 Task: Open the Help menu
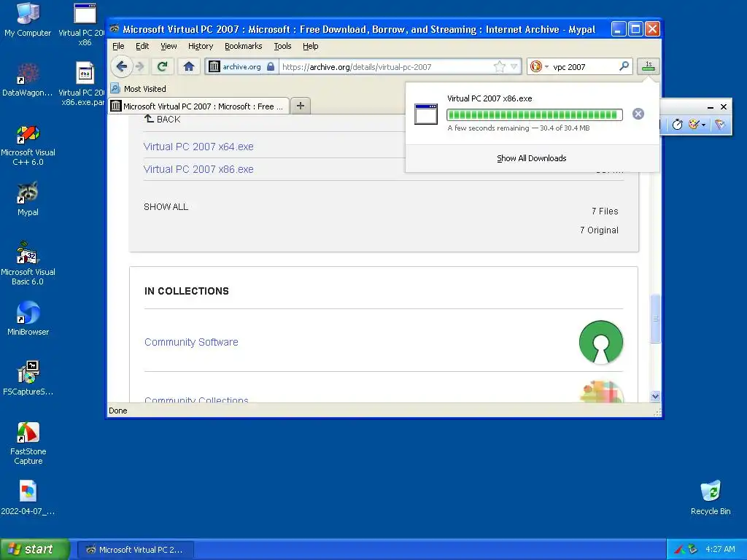point(310,46)
